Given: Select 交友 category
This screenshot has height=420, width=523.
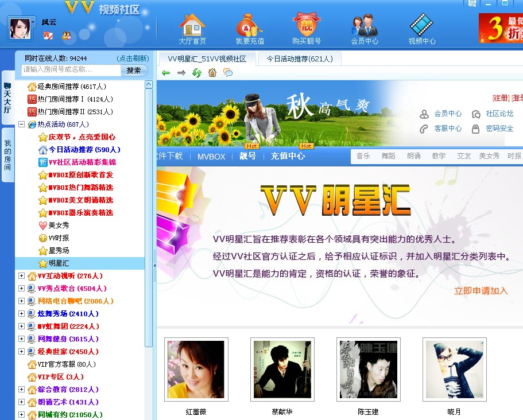Looking at the screenshot, I should 464,156.
